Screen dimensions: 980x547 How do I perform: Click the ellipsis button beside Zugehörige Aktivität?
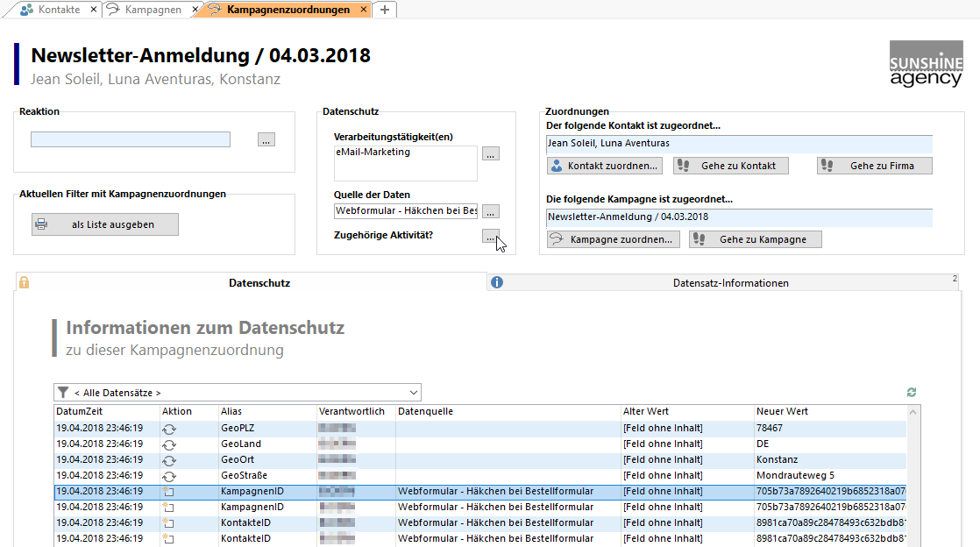tap(491, 237)
